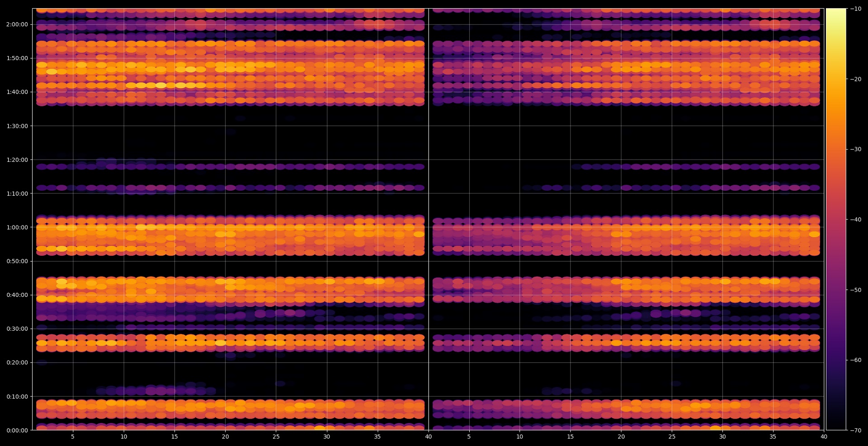Click the 0:10:00 time axis label

(17, 397)
